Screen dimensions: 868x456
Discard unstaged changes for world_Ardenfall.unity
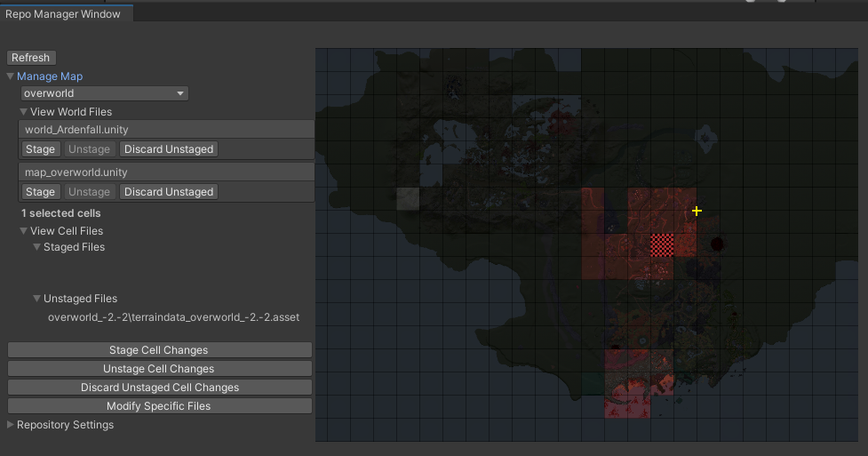point(169,149)
